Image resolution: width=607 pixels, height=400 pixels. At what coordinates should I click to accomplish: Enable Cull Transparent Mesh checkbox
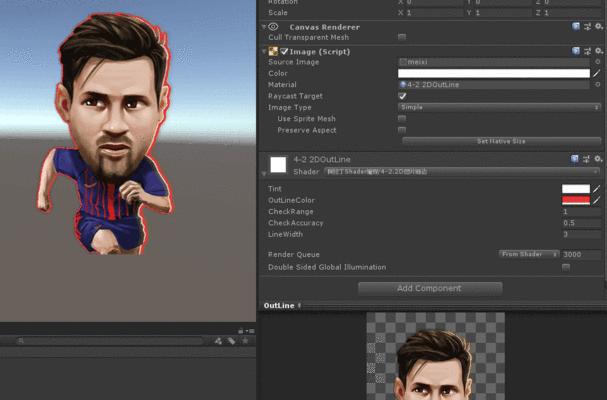click(x=402, y=37)
